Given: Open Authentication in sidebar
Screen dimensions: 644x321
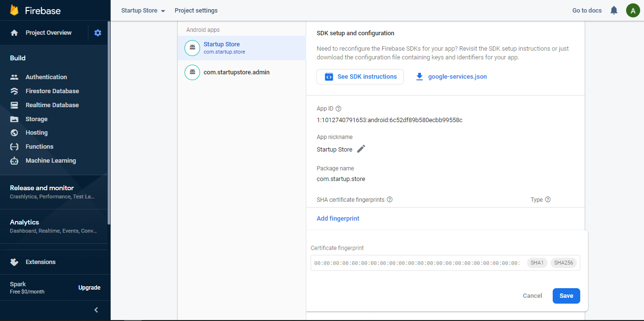Looking at the screenshot, I should pyautogui.click(x=46, y=77).
